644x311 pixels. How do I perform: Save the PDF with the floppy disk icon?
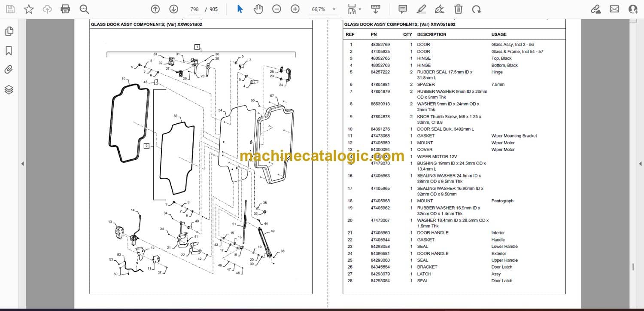pyautogui.click(x=10, y=9)
